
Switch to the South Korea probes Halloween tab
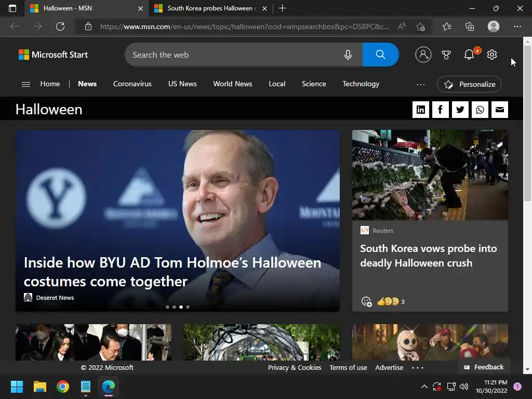[210, 8]
